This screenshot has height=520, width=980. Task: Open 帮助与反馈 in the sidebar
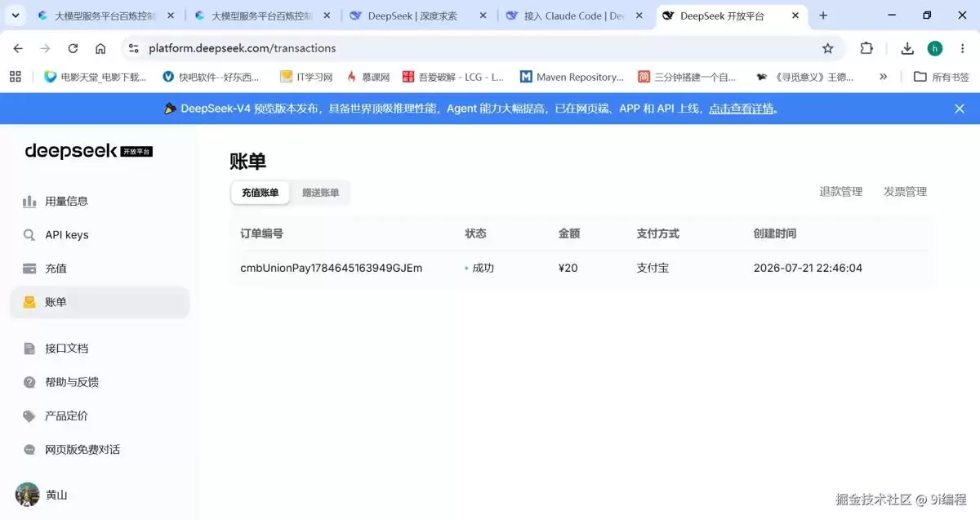(100, 382)
